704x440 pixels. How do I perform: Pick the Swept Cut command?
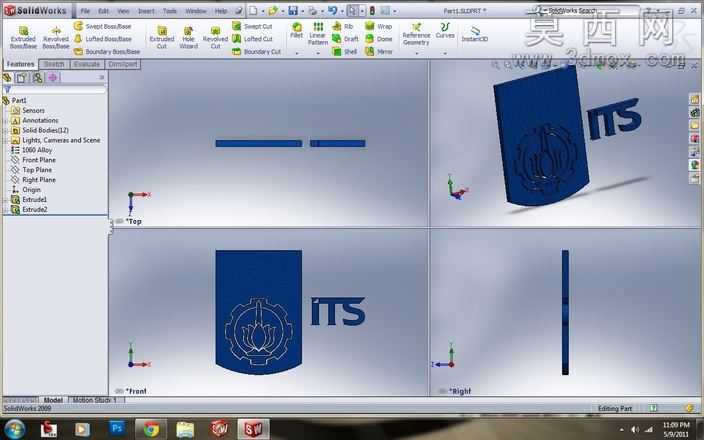coord(252,26)
